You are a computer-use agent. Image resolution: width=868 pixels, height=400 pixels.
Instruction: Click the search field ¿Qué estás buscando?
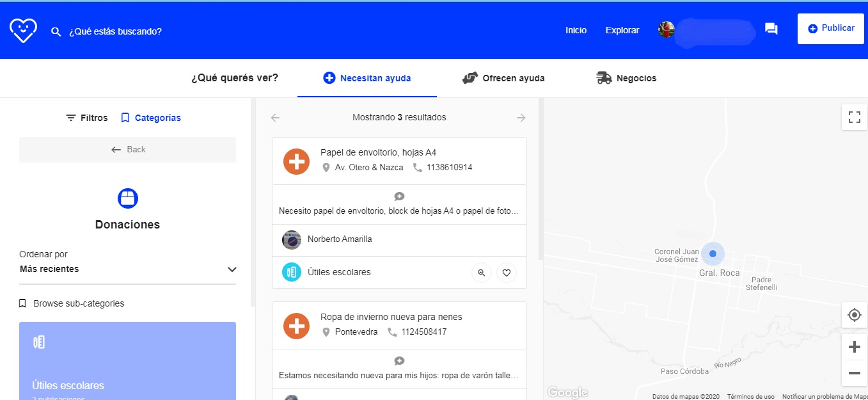pyautogui.click(x=115, y=31)
